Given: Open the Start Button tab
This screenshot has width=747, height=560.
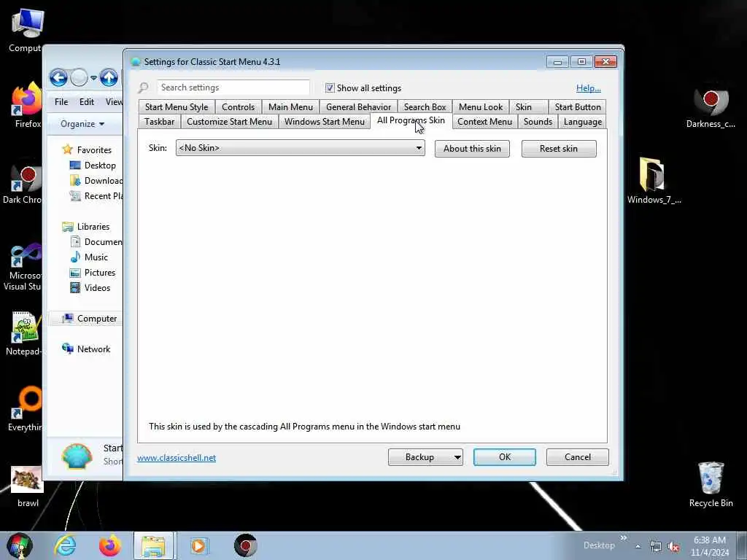Looking at the screenshot, I should [578, 107].
